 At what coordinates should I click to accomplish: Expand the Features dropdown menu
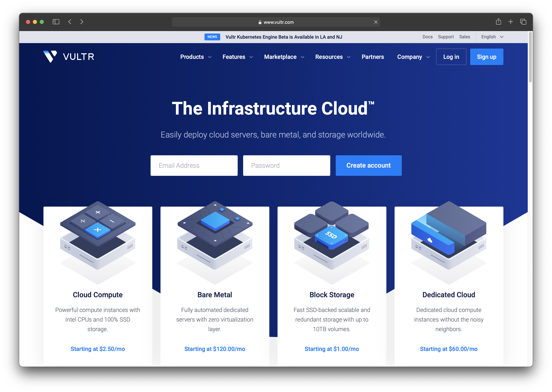238,57
